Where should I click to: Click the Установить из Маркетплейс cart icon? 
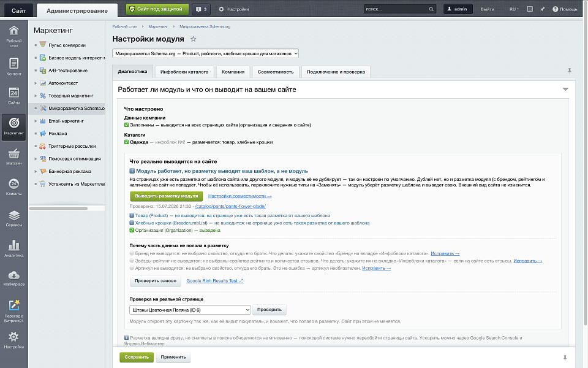click(x=43, y=184)
